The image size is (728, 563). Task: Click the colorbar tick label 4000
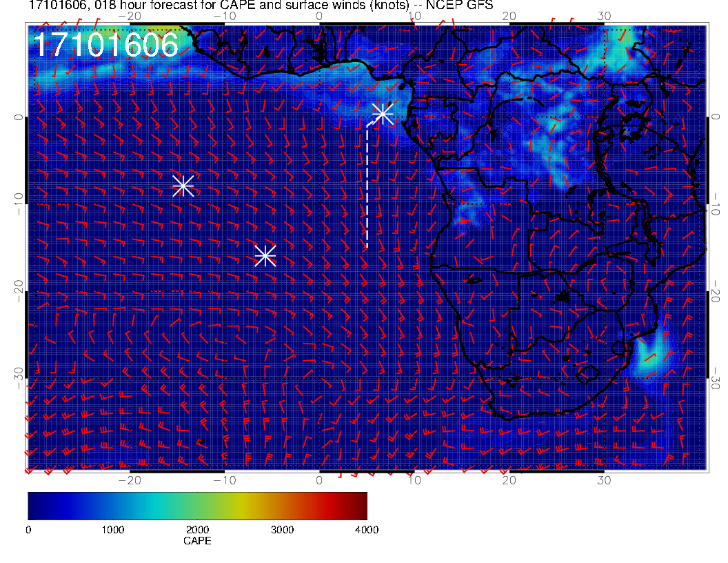(x=367, y=530)
